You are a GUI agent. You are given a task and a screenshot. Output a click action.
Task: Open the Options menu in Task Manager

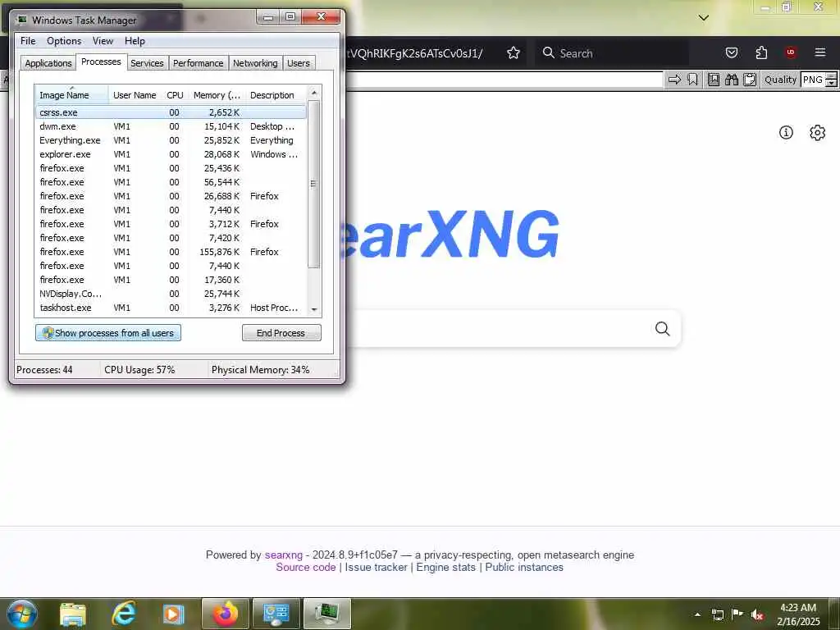coord(64,41)
